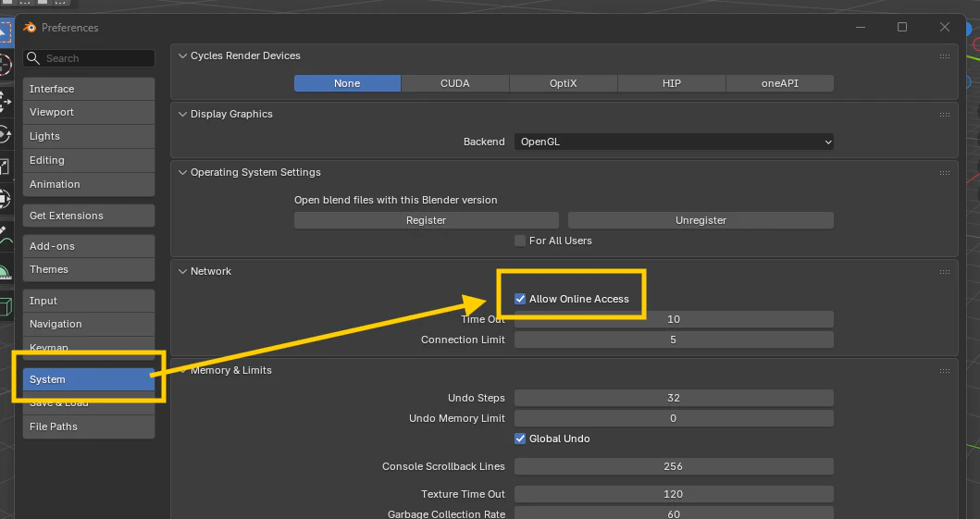Open the Interface preferences tab
The image size is (980, 519).
[x=89, y=89]
